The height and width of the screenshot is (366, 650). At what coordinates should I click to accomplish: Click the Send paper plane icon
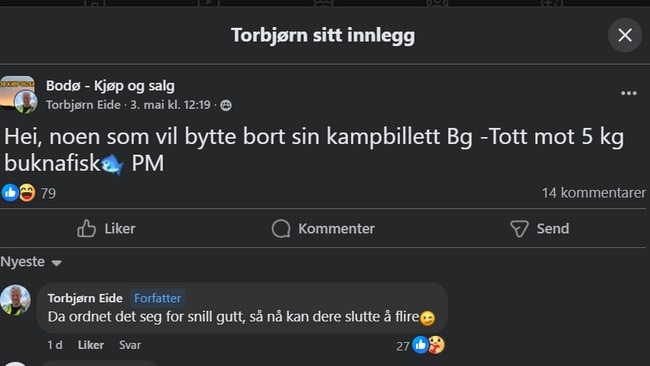pos(519,228)
